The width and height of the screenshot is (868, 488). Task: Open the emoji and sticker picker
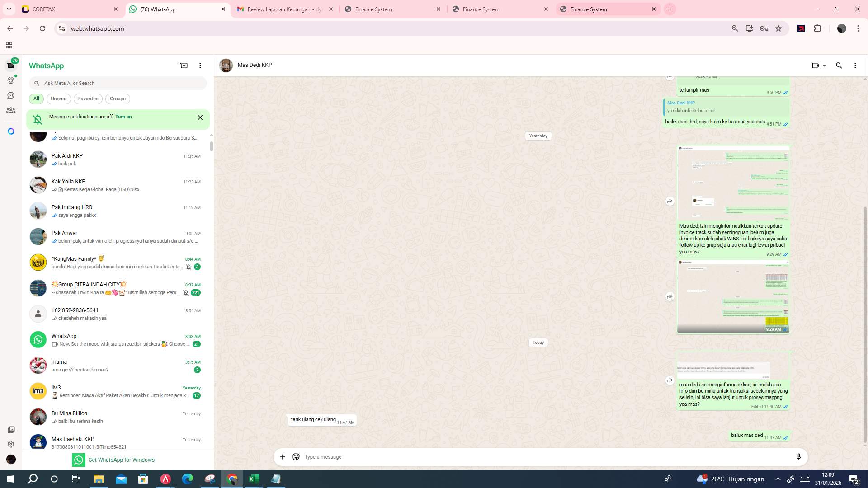coord(296,457)
